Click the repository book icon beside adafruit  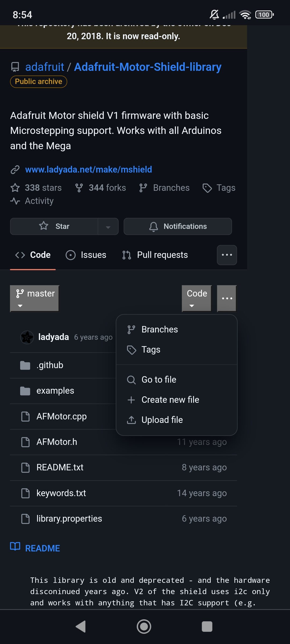click(x=15, y=67)
